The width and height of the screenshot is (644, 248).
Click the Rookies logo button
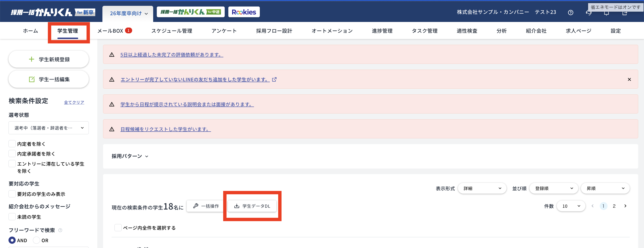tap(244, 12)
